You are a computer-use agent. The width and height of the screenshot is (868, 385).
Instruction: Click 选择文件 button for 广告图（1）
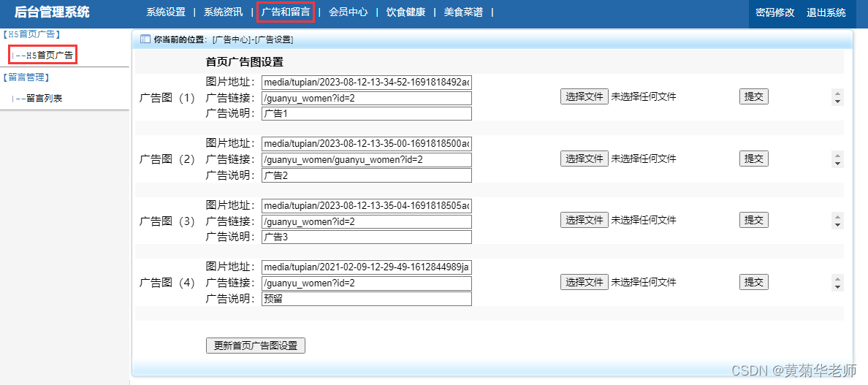[585, 97]
